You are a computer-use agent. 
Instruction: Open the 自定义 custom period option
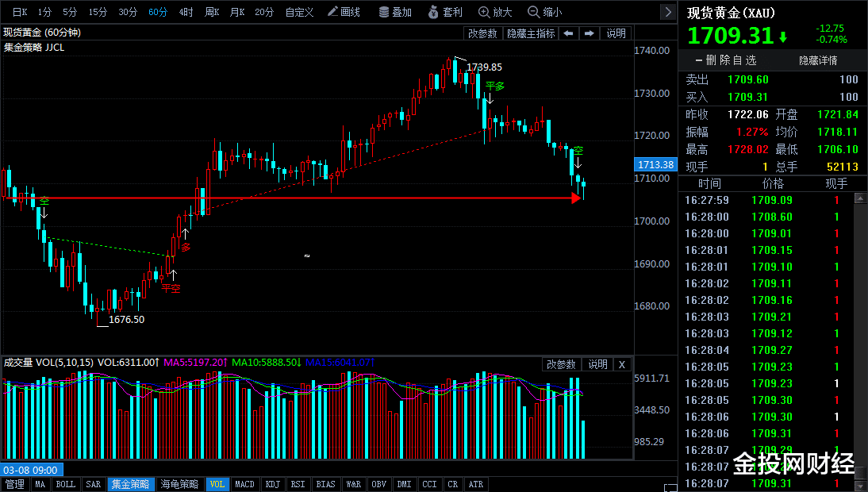[x=298, y=12]
